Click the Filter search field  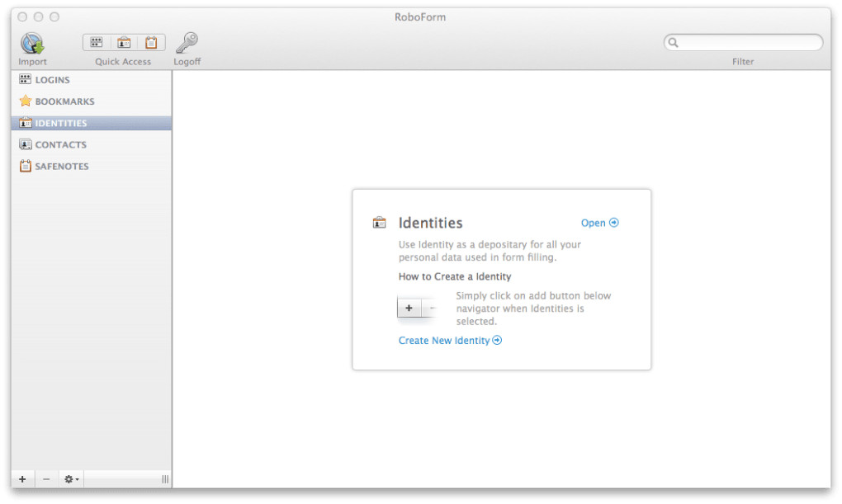coord(743,42)
